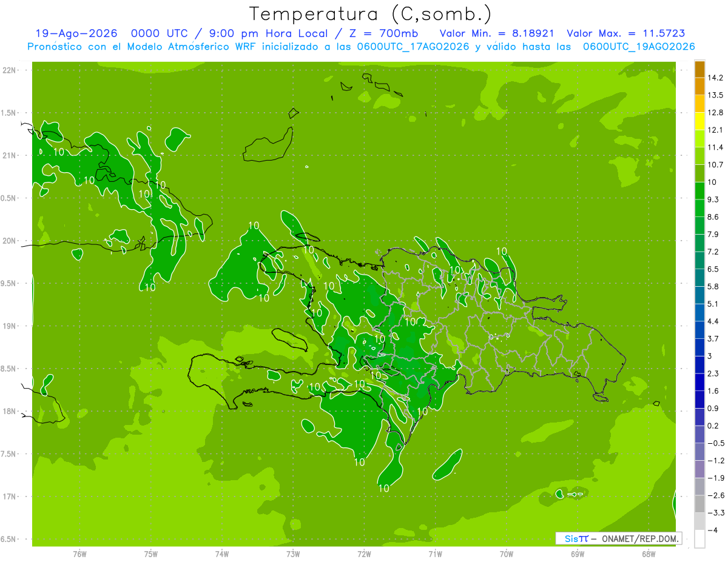The image size is (728, 562).
Task: Click the "Pronóstico con el Modelo Atmosférico WRF" line
Action: [362, 46]
